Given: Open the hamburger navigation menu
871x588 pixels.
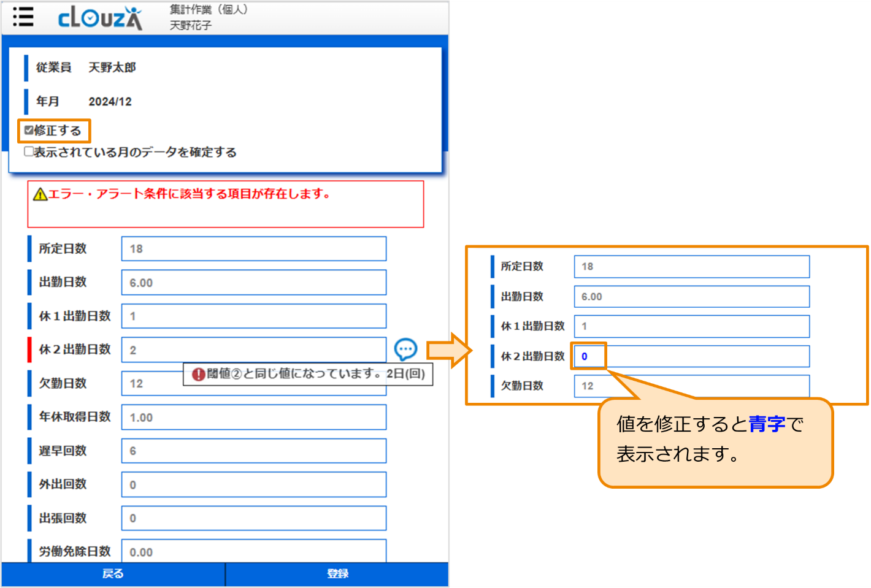Looking at the screenshot, I should point(23,17).
